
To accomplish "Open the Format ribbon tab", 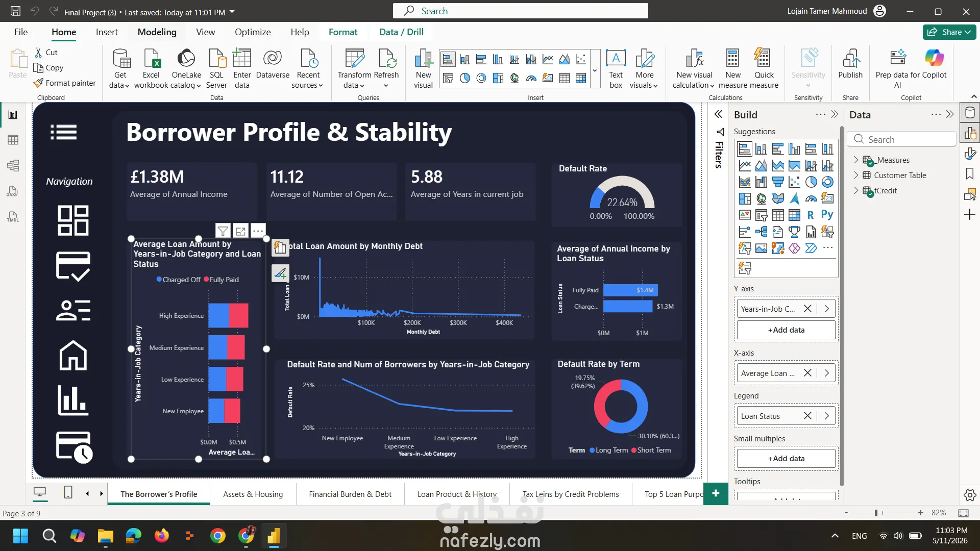I will [343, 32].
